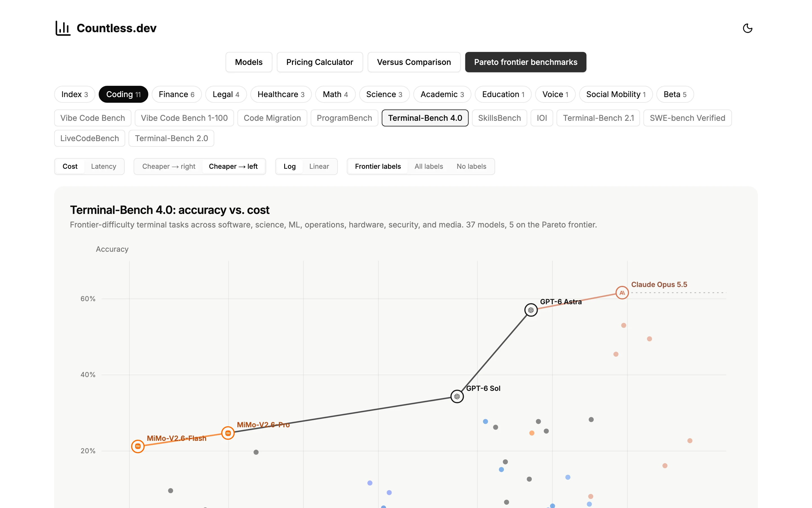Screen dimensions: 812x508
Task: Select the GPT-6 Sol chart marker
Action: [x=457, y=397]
